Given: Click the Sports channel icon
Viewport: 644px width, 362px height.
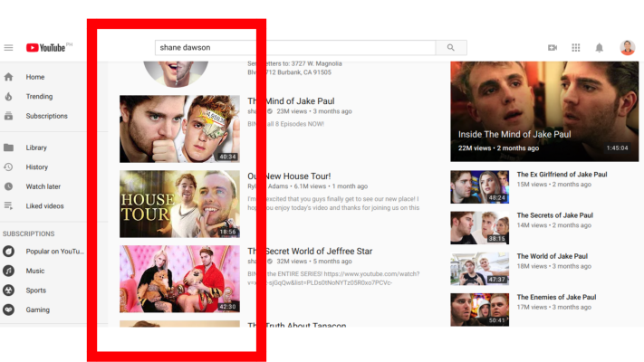Looking at the screenshot, I should tap(8, 291).
